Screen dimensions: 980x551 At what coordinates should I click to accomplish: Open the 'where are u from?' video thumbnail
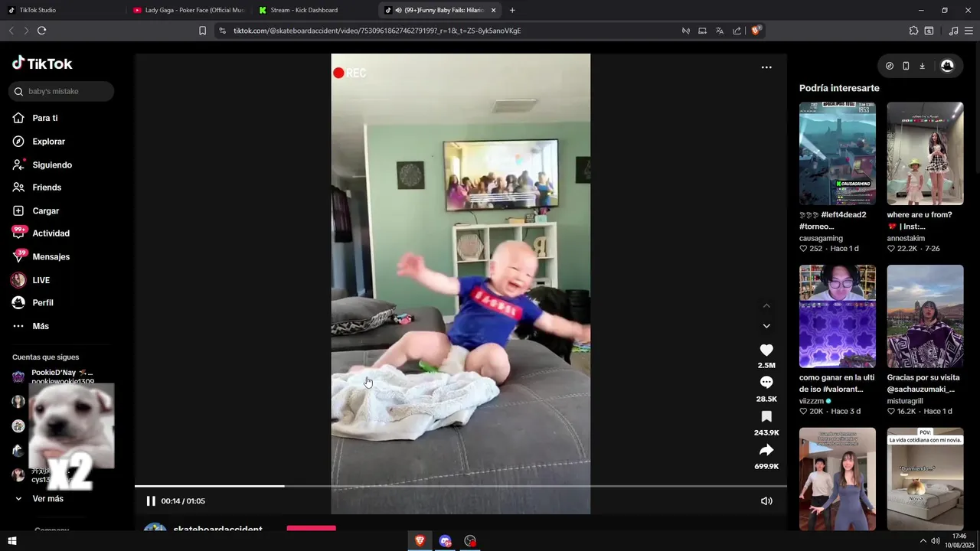click(x=925, y=154)
